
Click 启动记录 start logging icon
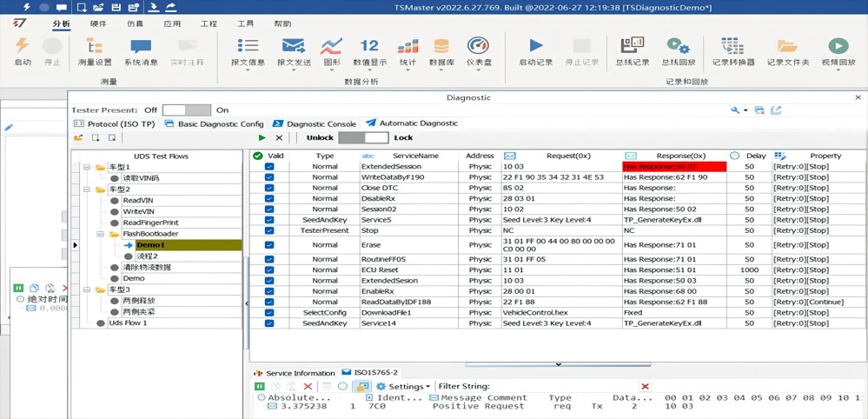[535, 47]
